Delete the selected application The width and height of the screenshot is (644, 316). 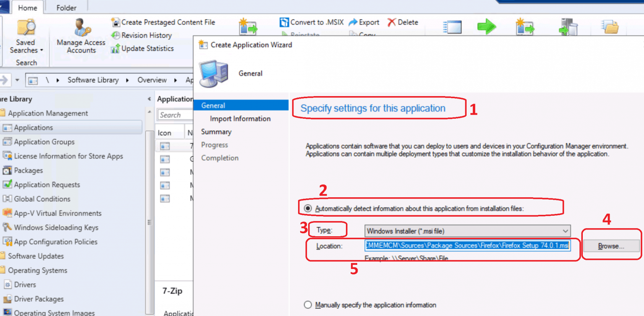[402, 22]
